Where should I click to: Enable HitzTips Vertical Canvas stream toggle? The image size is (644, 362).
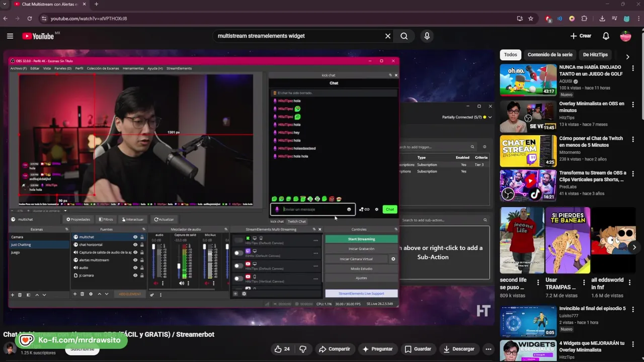(x=238, y=279)
